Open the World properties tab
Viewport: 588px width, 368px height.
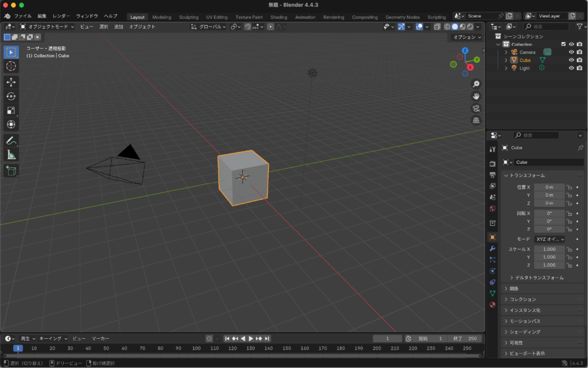coord(492,208)
